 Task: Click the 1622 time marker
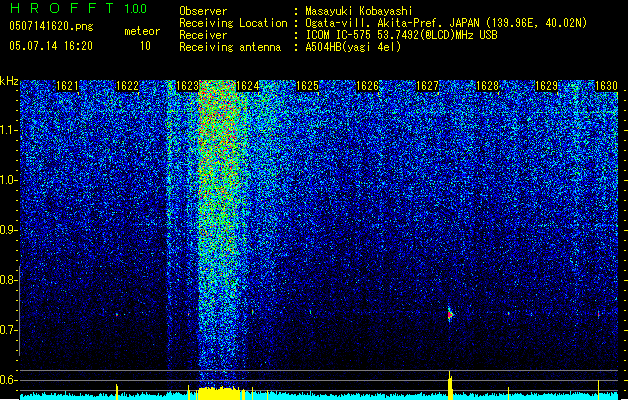127,86
